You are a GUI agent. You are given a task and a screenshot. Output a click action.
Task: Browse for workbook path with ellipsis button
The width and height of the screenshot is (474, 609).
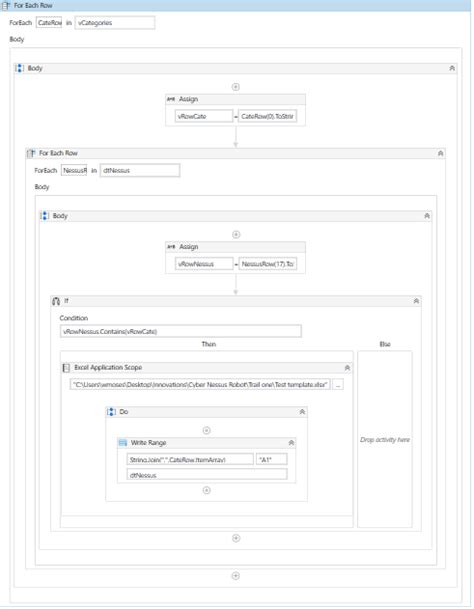point(338,385)
